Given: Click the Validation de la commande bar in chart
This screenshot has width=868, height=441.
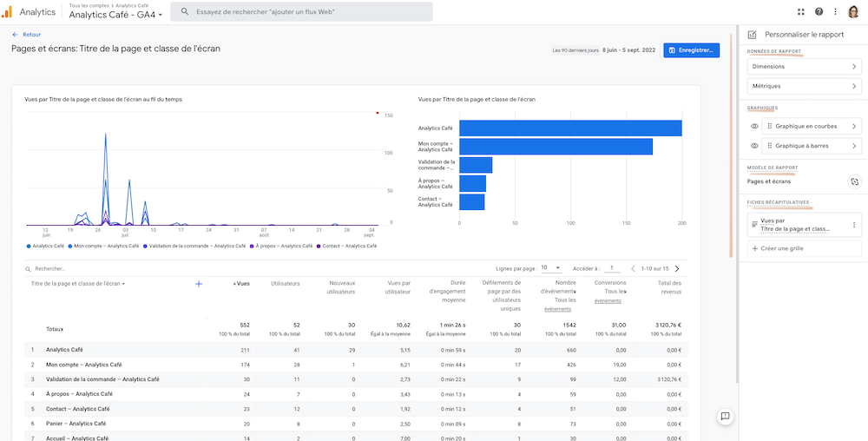Looking at the screenshot, I should (476, 165).
